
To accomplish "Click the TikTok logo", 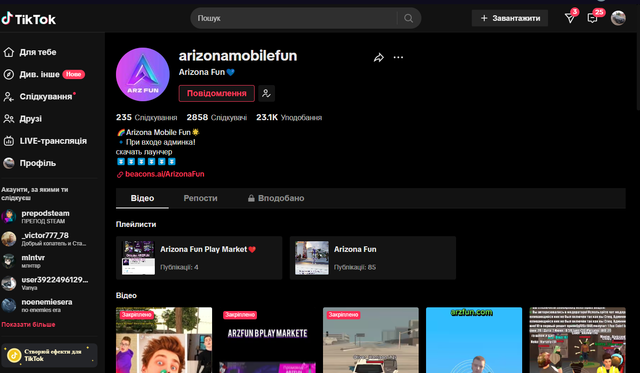I will [28, 19].
